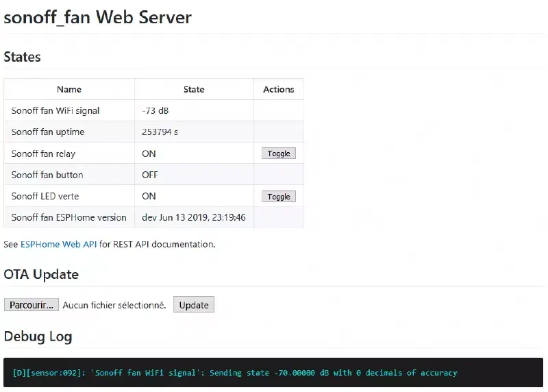Click the 'State' column header
This screenshot has width=548, height=392.
pos(194,90)
